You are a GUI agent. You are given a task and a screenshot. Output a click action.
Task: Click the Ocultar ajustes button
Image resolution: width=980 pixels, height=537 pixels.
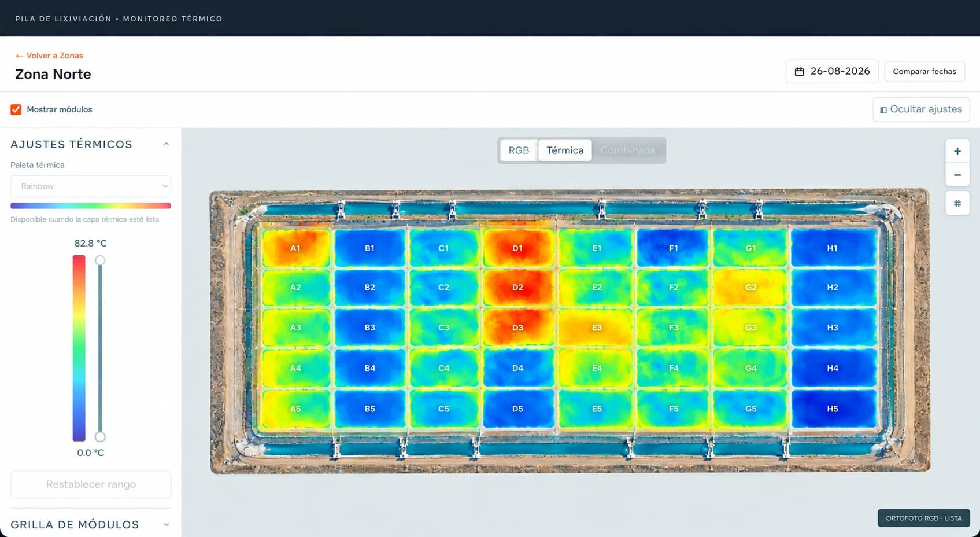point(921,109)
